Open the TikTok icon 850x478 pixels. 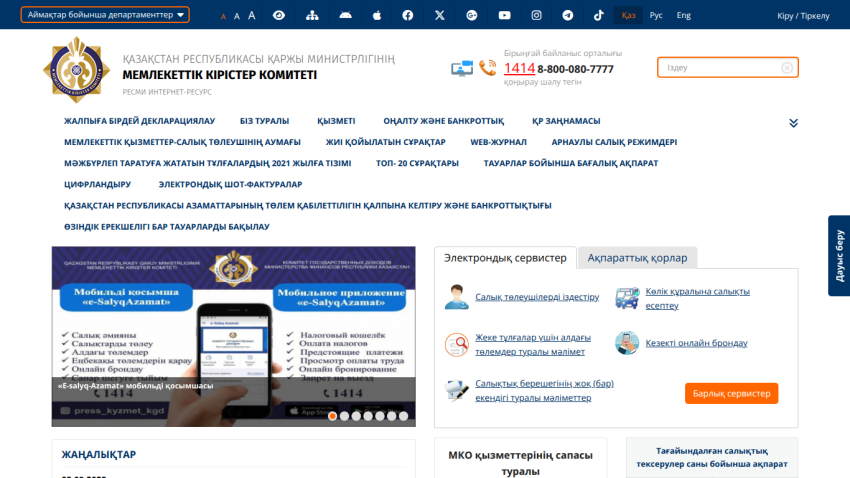(598, 15)
